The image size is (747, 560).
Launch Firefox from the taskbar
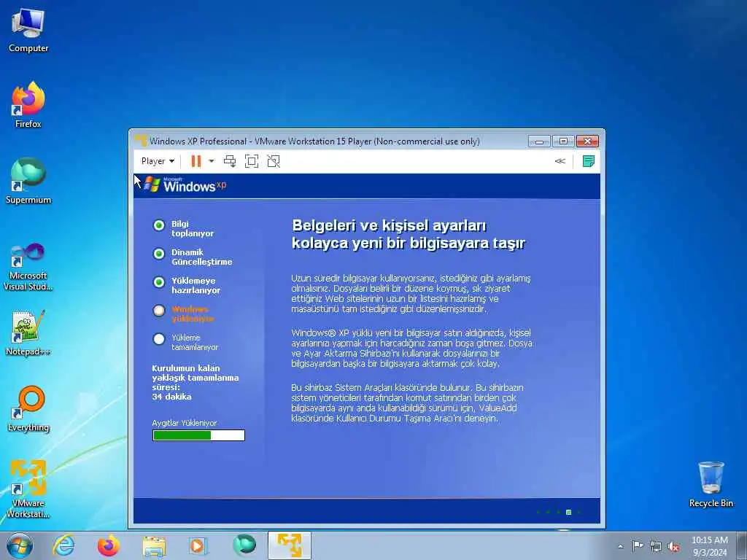tap(109, 545)
